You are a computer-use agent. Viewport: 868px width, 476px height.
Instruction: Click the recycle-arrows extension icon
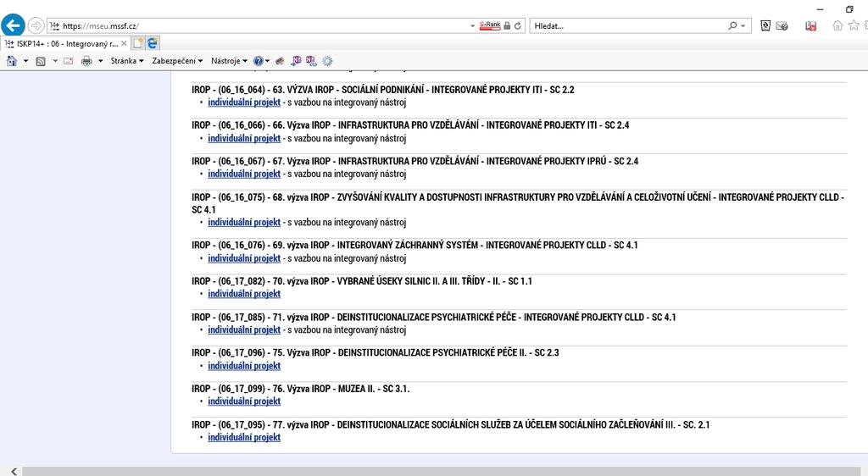tap(765, 25)
